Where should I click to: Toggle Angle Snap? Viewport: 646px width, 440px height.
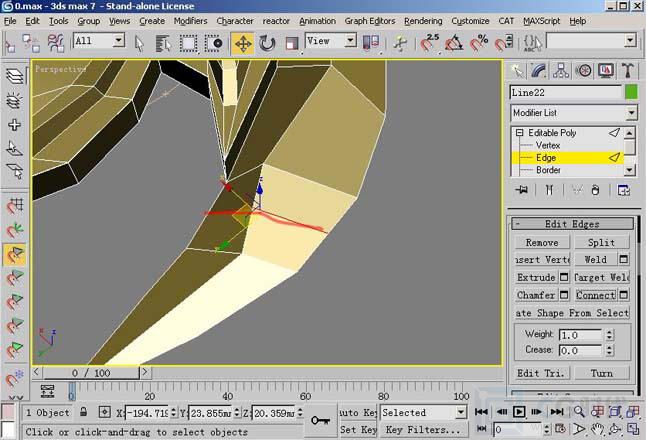(x=454, y=43)
